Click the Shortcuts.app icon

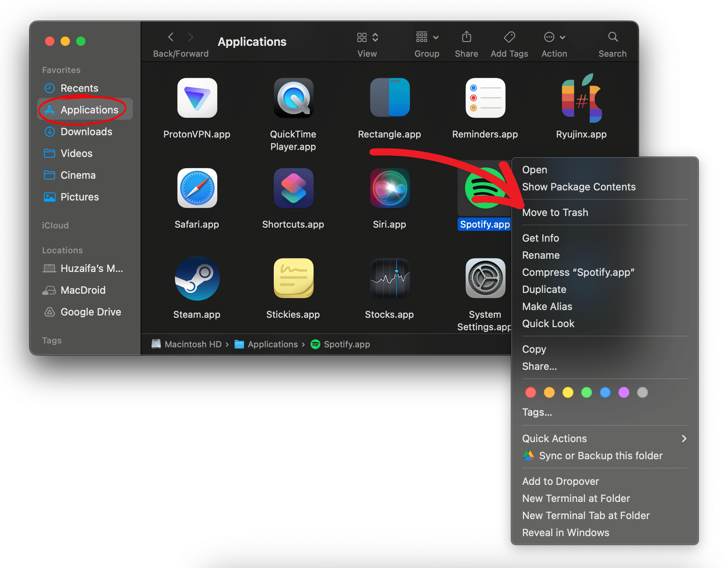[293, 188]
